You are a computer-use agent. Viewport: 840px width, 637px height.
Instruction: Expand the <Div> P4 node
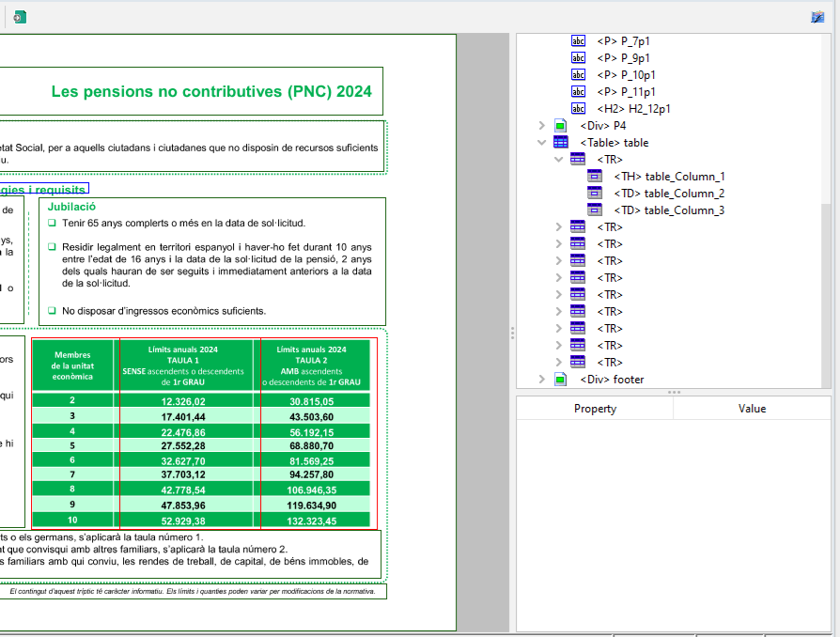pos(541,125)
